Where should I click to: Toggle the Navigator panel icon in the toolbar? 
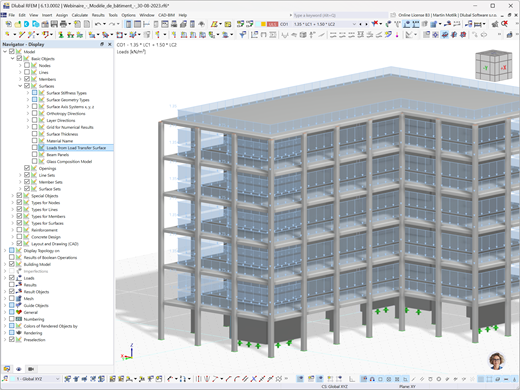[128, 24]
